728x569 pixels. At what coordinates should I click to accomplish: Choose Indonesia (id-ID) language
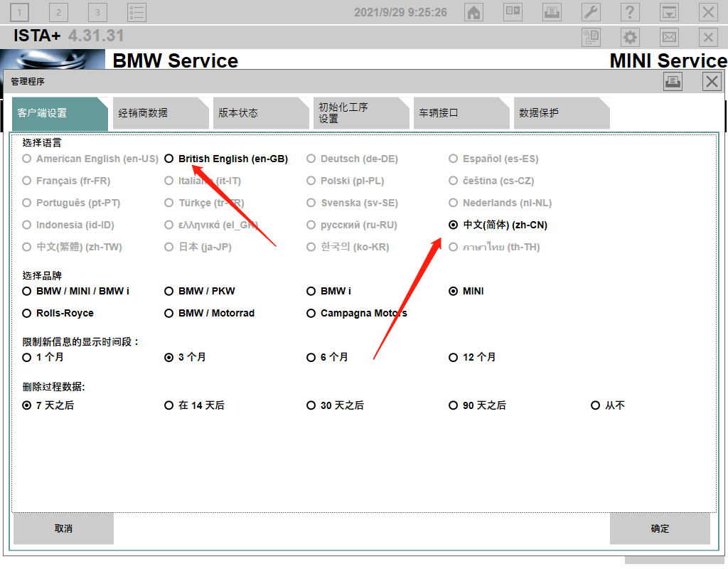click(x=68, y=225)
